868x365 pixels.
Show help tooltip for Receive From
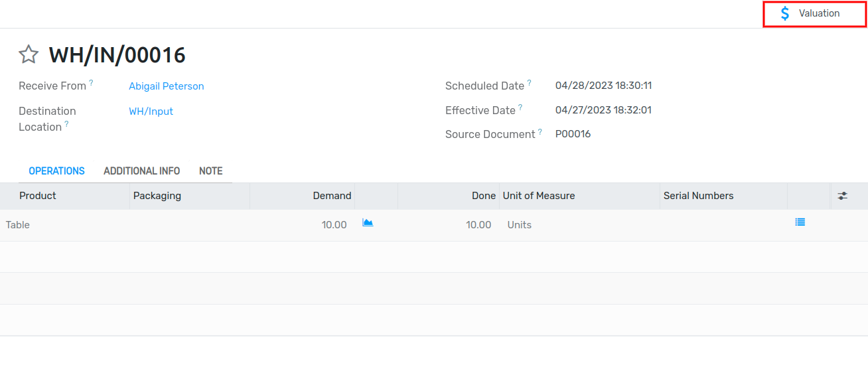(92, 82)
